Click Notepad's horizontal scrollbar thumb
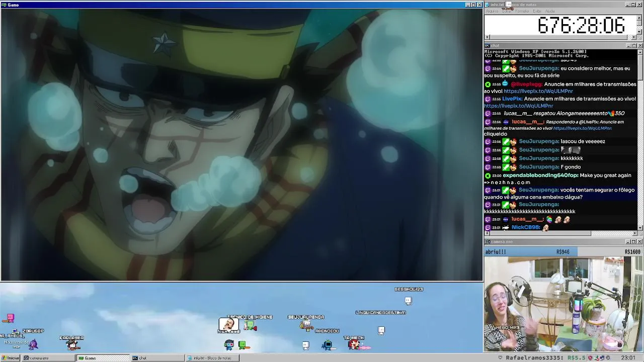This screenshot has height=362, width=644. coord(558,37)
